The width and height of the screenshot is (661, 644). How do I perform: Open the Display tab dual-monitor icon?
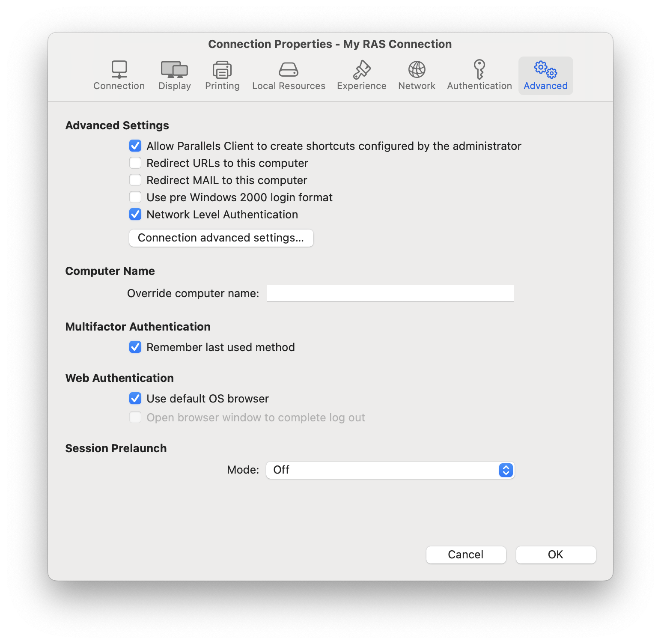(x=174, y=69)
